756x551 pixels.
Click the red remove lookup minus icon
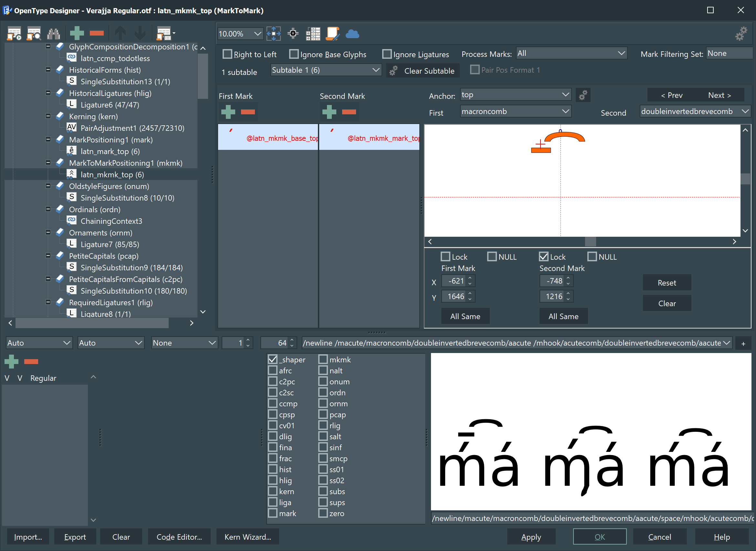point(97,33)
